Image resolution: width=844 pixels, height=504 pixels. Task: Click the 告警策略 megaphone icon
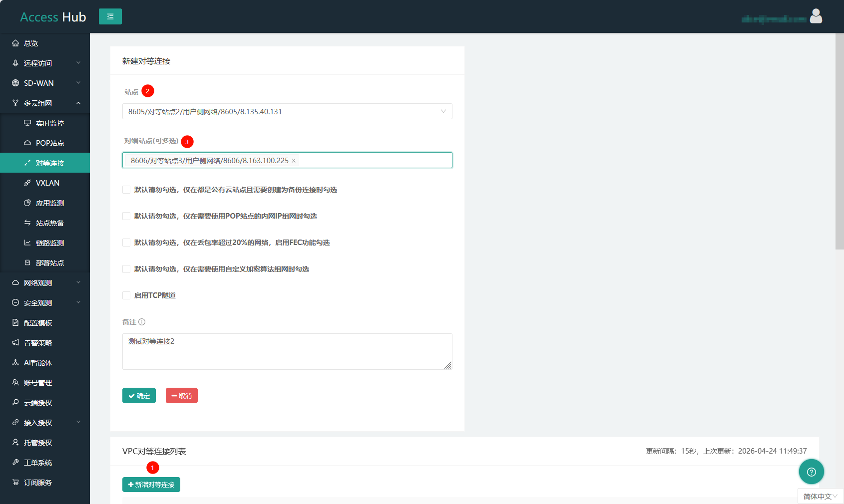click(x=15, y=343)
